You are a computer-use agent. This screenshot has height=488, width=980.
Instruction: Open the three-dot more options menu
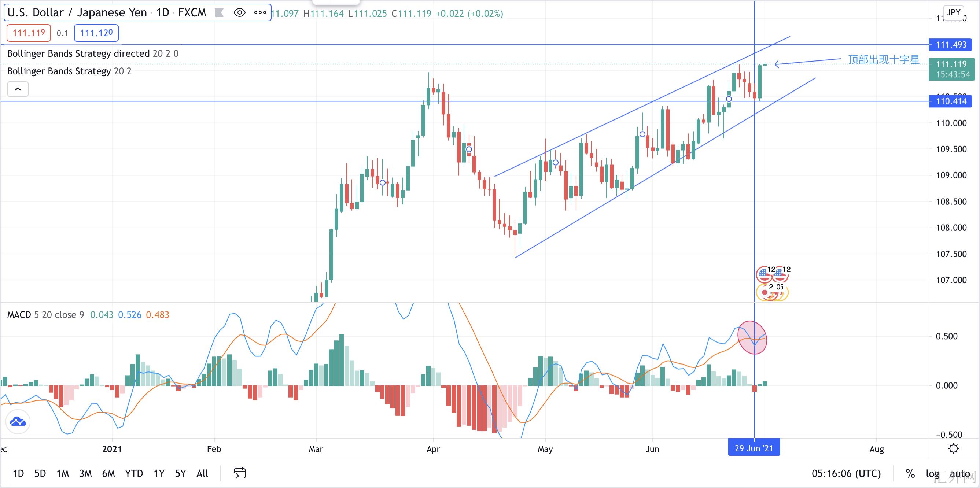click(260, 12)
